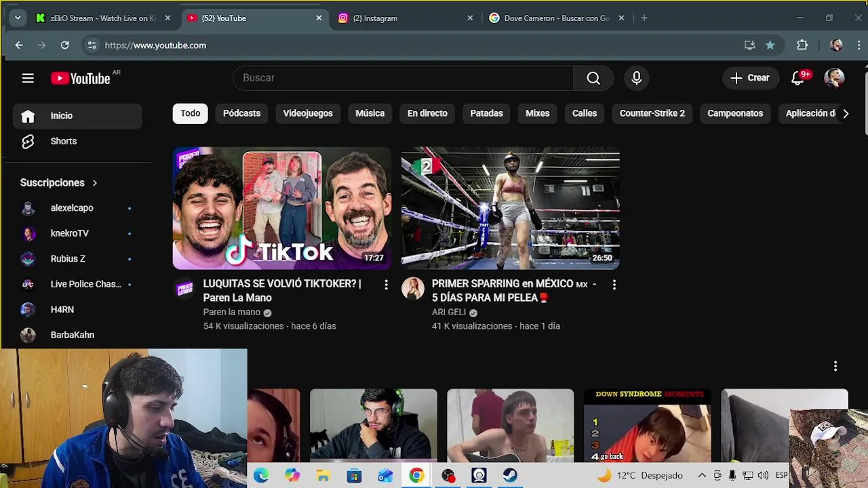This screenshot has height=488, width=868.
Task: Open the Chrome extensions puzzle icon
Action: click(802, 45)
